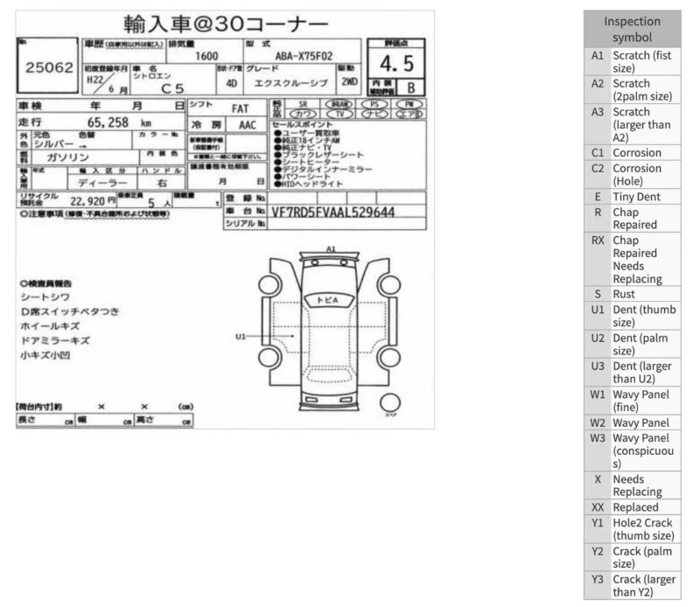Toggle the TV equipment badge
This screenshot has height=607, width=700.
coord(339,114)
